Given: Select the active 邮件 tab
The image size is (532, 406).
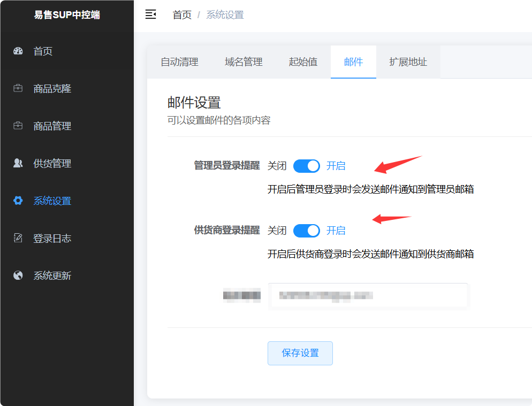Looking at the screenshot, I should (x=353, y=62).
